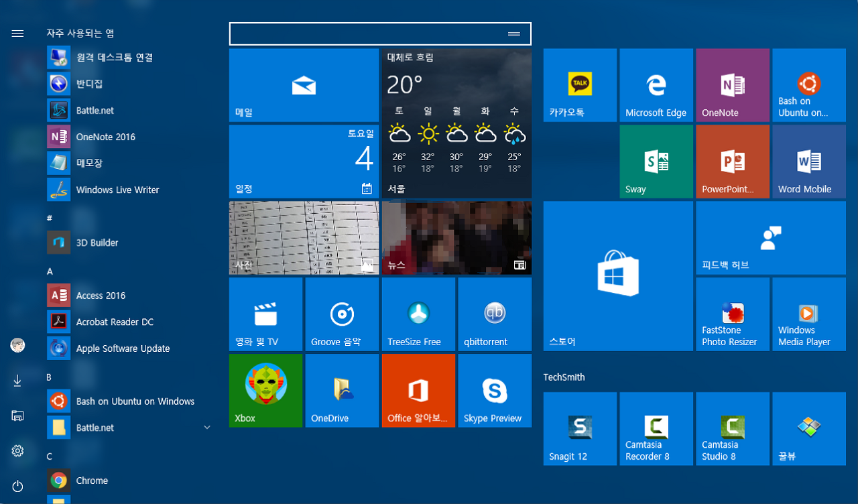
Task: Launch TreeSize Free tile
Action: tap(418, 314)
